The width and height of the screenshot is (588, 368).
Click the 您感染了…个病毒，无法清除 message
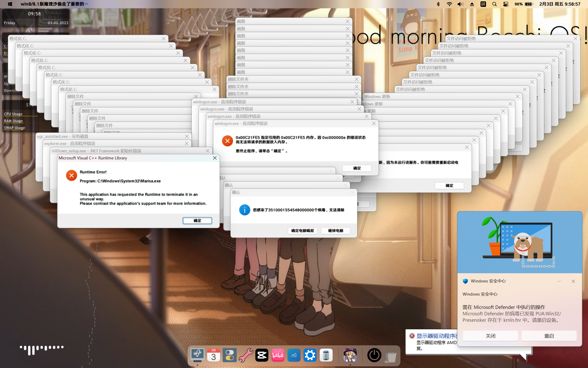pyautogui.click(x=299, y=210)
